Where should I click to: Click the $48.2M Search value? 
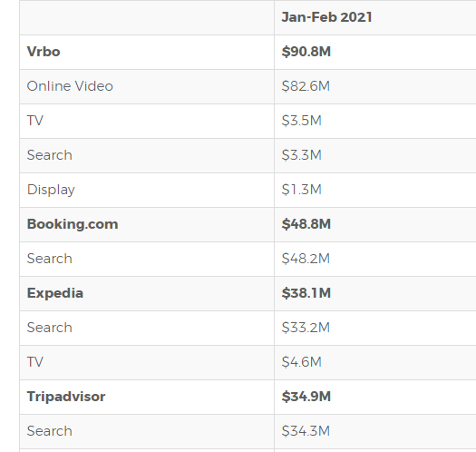[x=306, y=259]
